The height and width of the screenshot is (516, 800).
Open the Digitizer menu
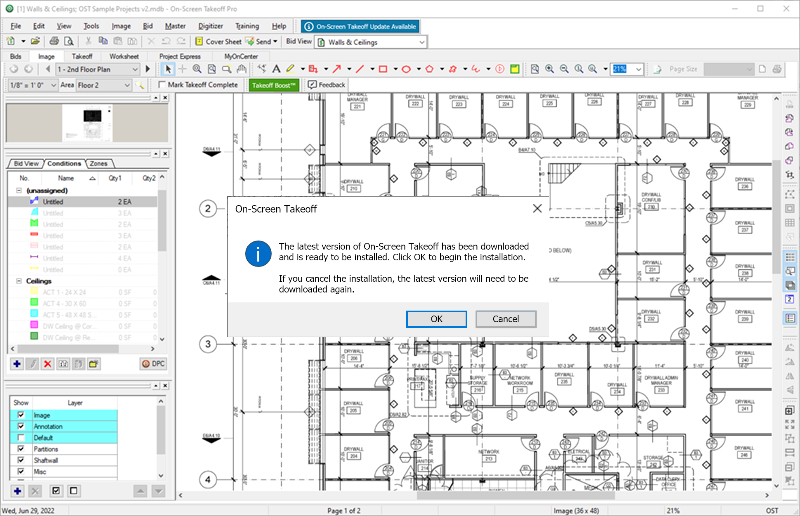pos(210,26)
